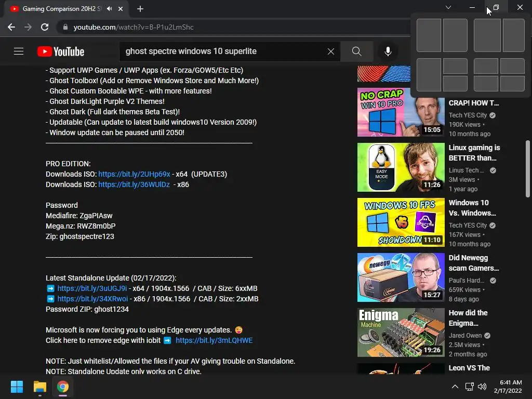Open video title Linux gaming is BETTER than
This screenshot has width=532, height=399.
(474, 153)
